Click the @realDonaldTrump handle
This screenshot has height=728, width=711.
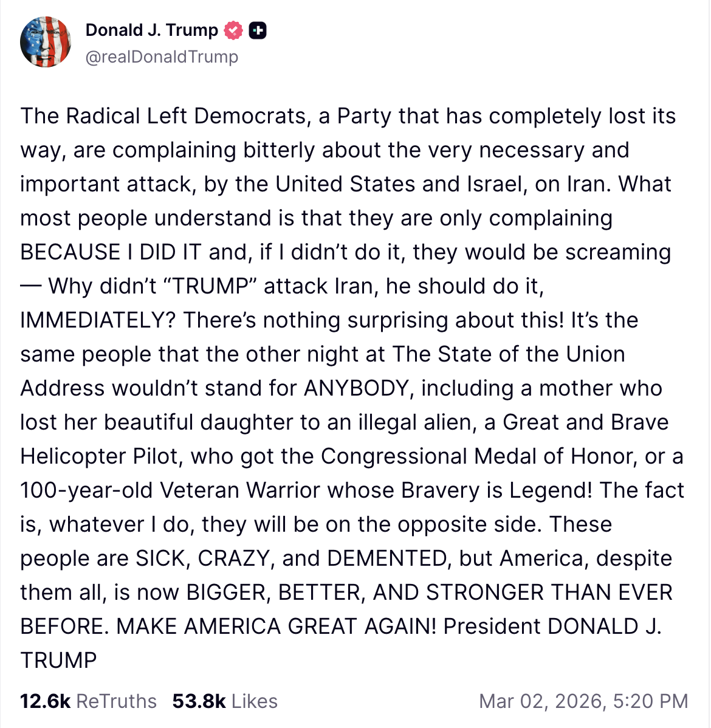pyautogui.click(x=162, y=57)
